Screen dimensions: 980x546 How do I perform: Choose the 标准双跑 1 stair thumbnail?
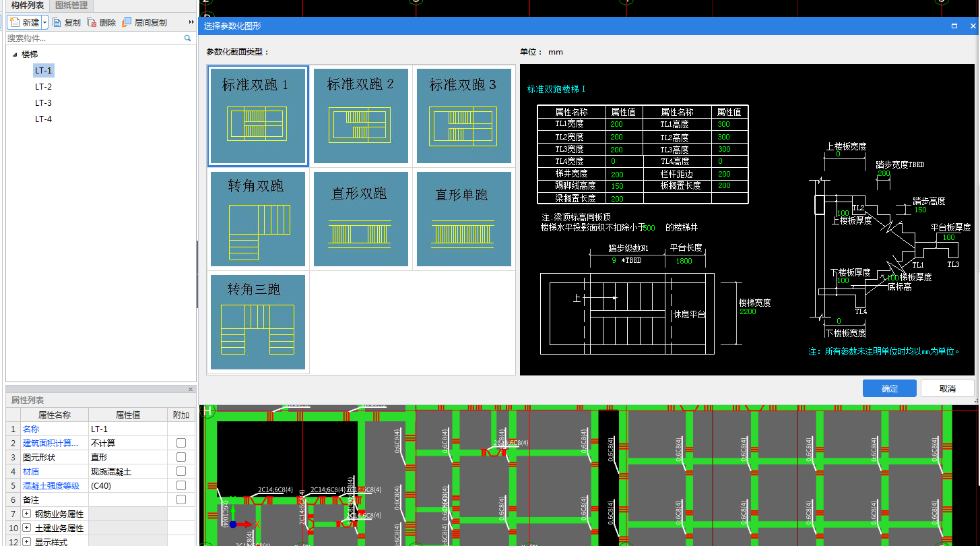(258, 116)
